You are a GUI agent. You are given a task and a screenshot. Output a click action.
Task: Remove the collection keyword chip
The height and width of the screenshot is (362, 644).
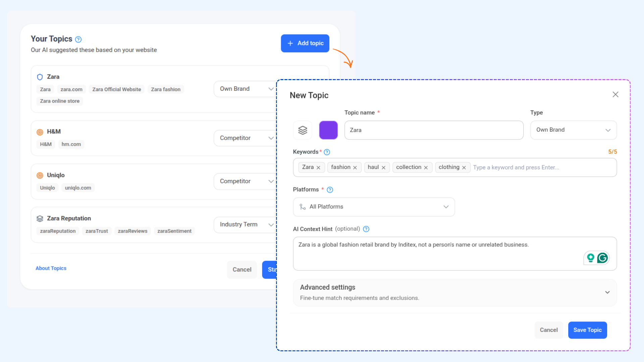coord(426,168)
